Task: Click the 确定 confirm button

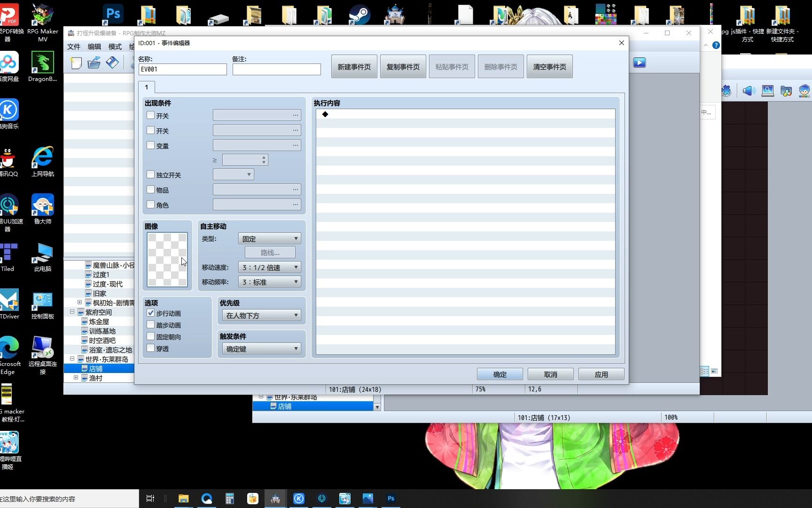Action: (500, 374)
